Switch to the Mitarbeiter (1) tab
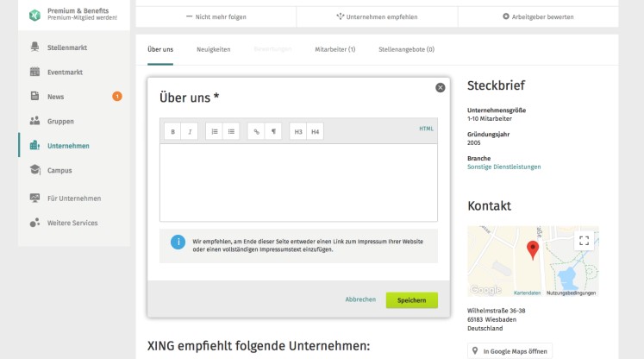 point(335,49)
